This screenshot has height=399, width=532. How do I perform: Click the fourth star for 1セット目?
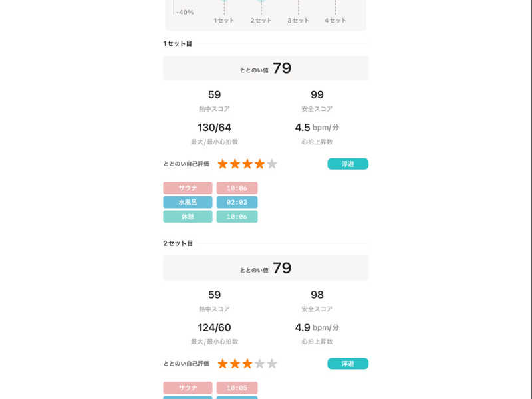click(x=259, y=164)
